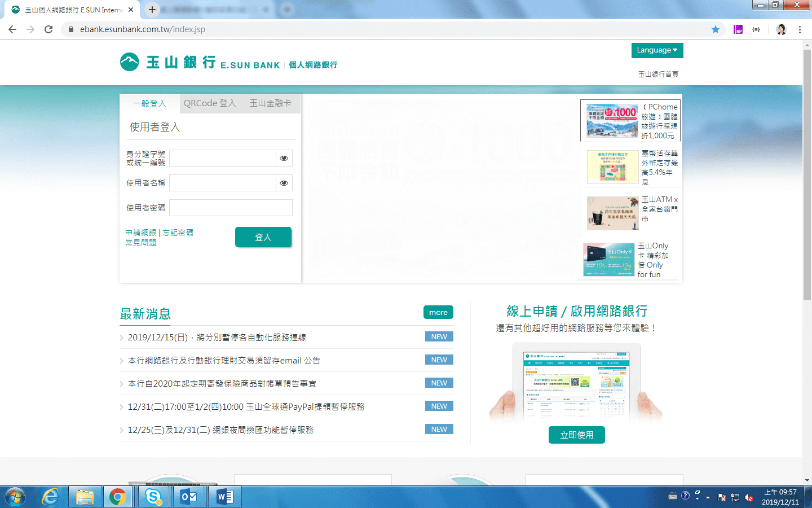Click NEW badge on the 2019/12/15 news row
This screenshot has width=812, height=508.
pyautogui.click(x=439, y=337)
